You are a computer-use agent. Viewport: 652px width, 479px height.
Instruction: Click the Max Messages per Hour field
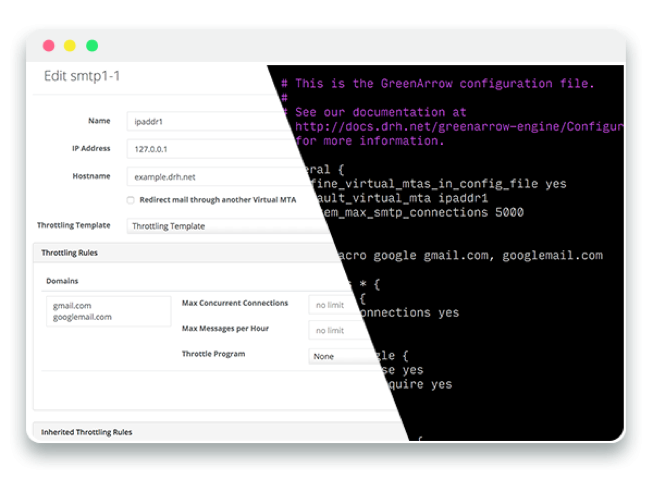click(x=338, y=331)
